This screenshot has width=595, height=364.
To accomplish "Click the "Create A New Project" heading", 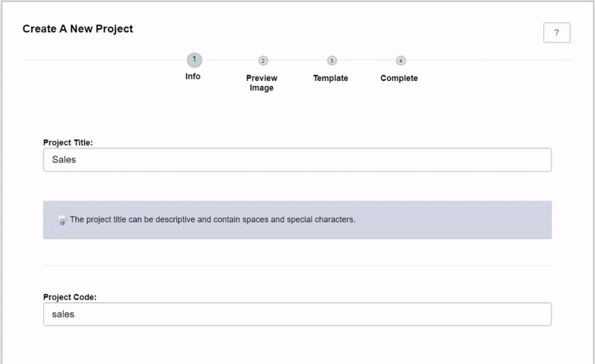I will 78,29.
